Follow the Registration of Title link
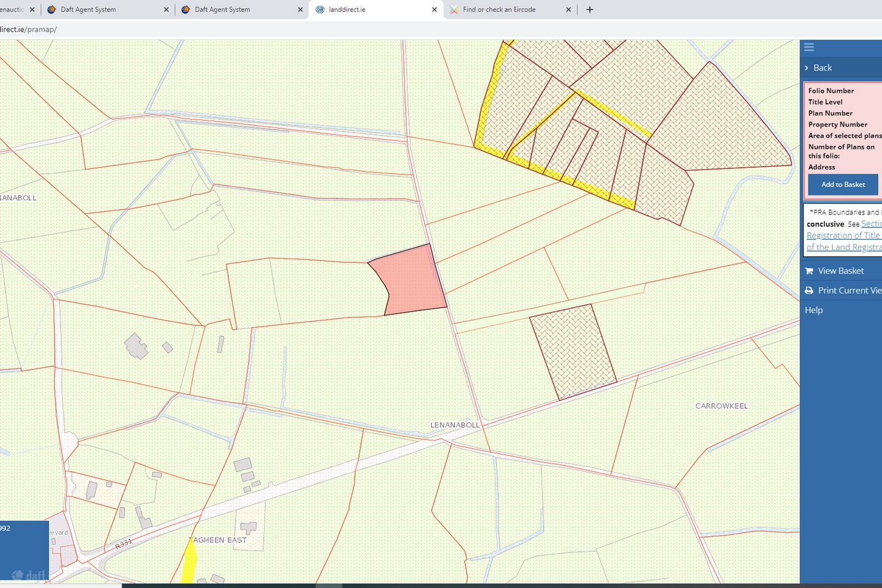The width and height of the screenshot is (882, 588). click(x=843, y=236)
